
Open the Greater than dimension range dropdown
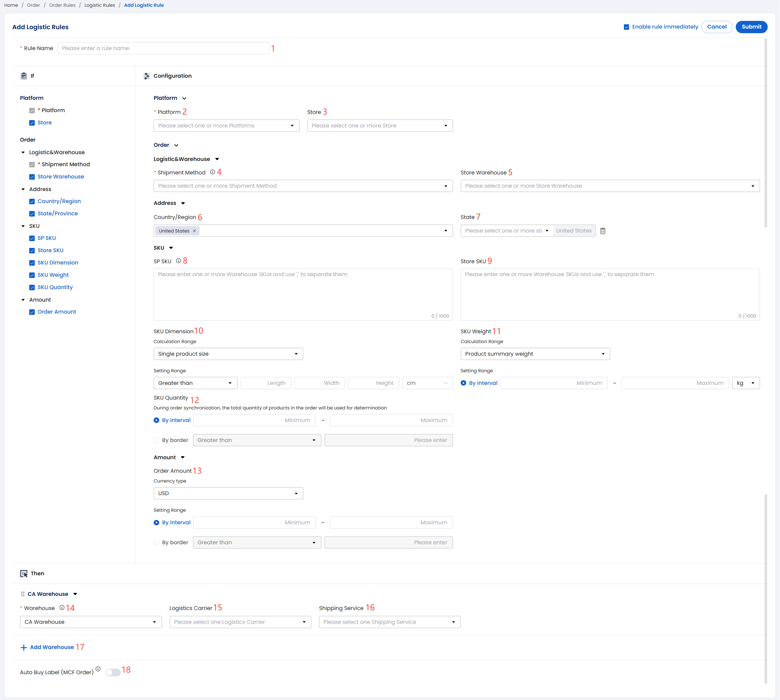point(195,383)
